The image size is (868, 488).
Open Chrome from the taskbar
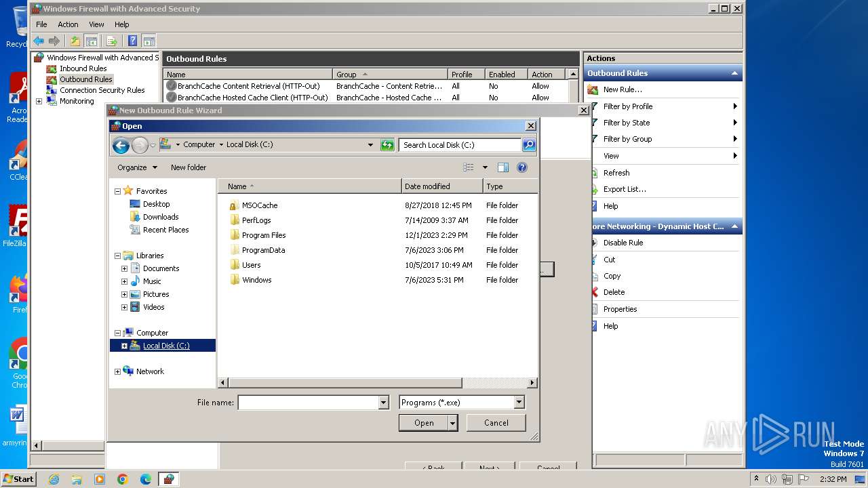tap(123, 479)
